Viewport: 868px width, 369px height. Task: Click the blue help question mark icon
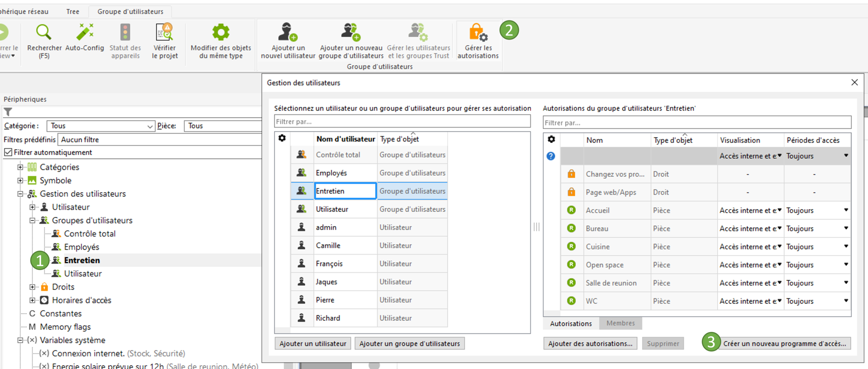551,156
